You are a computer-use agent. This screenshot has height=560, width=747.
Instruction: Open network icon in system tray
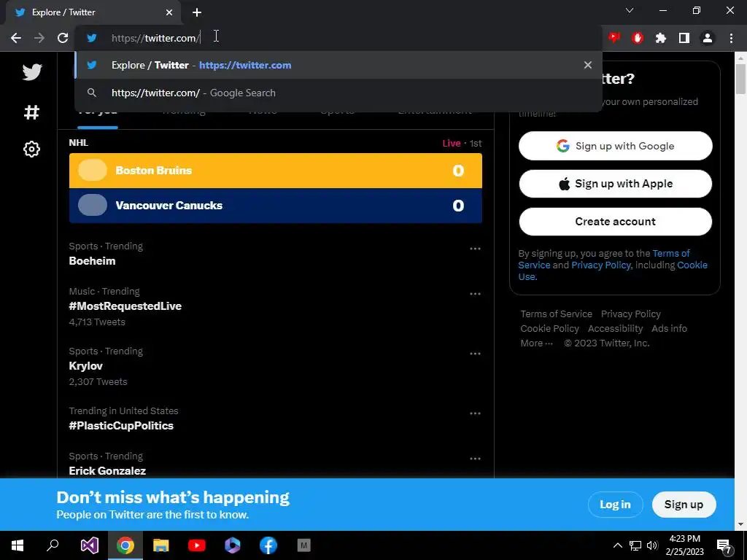635,545
